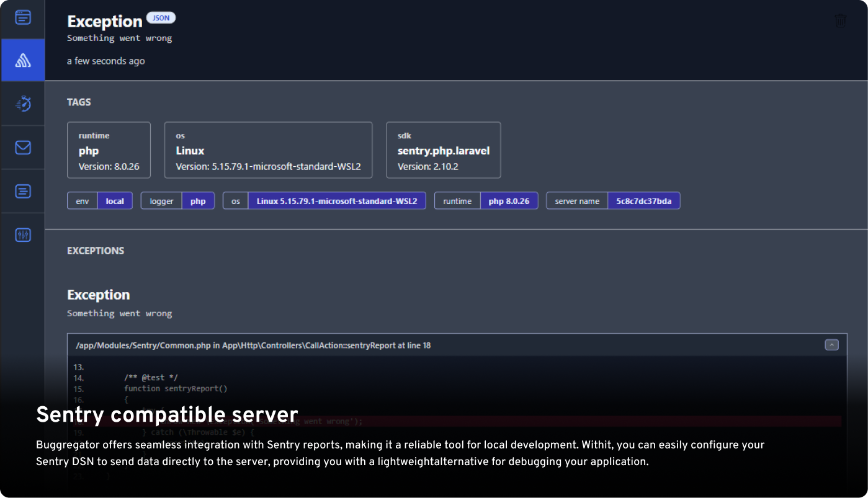Open the Monolog logs panel
Viewport: 868px width, 498px height.
tap(22, 191)
